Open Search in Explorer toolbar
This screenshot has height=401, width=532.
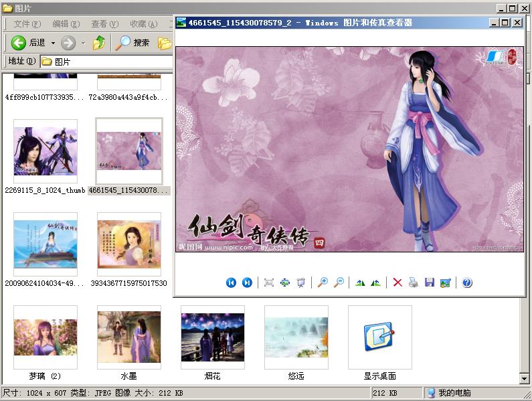click(x=132, y=43)
